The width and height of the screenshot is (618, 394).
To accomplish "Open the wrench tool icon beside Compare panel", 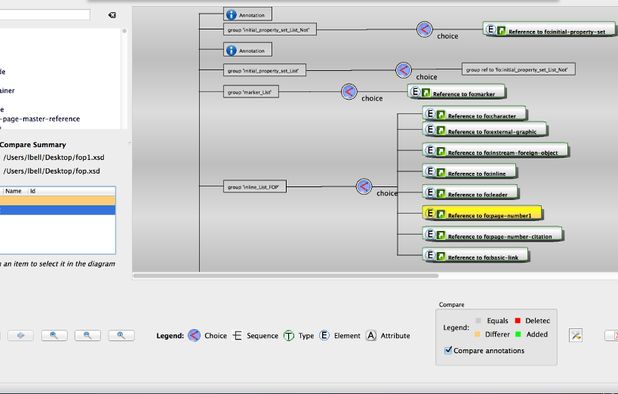I will (575, 335).
